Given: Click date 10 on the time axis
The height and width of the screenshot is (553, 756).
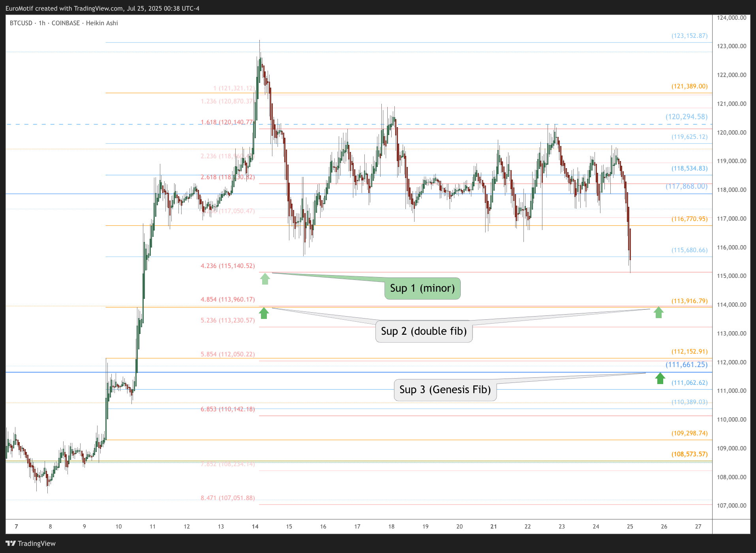Looking at the screenshot, I should pyautogui.click(x=118, y=527).
